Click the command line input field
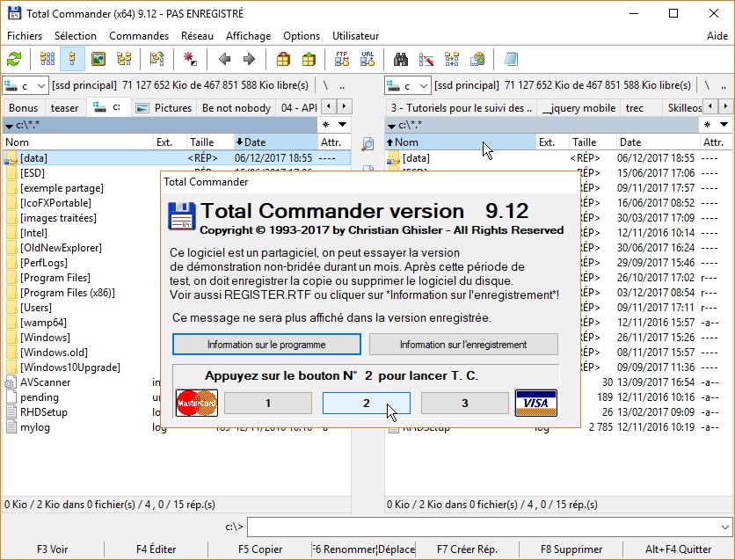This screenshot has height=560, width=735. coord(482,527)
